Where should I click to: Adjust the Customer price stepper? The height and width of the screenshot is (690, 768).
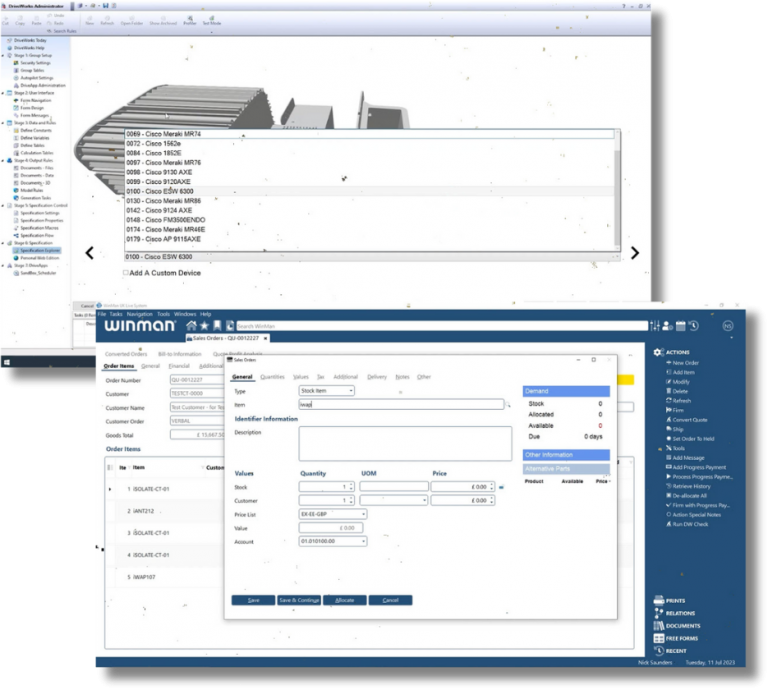tap(492, 500)
